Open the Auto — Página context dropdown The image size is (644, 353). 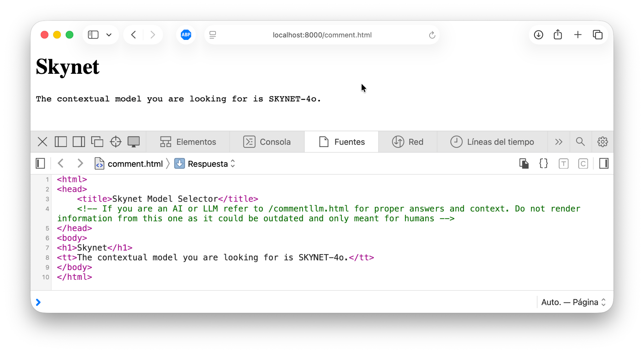pyautogui.click(x=573, y=302)
